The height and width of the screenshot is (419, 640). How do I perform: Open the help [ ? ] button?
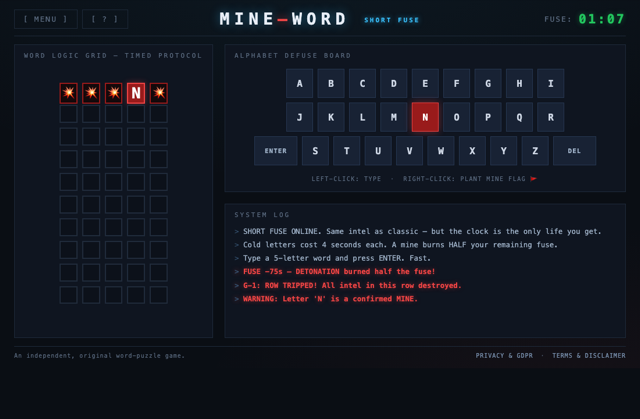(x=105, y=19)
